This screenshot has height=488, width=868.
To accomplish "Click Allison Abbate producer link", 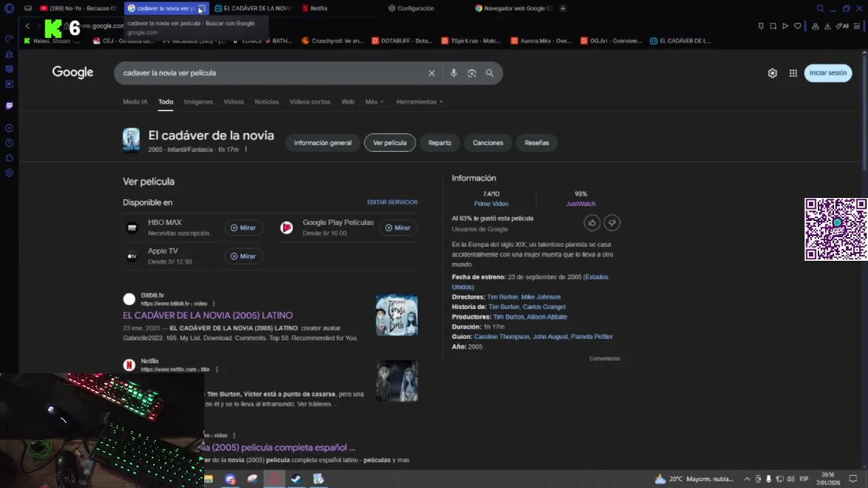I will pos(547,317).
